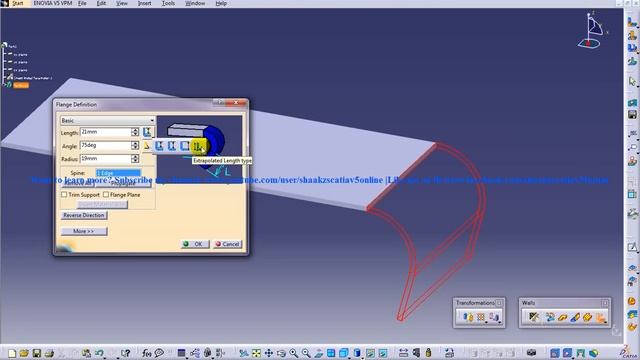This screenshot has height=360, width=640.
Task: Open the Help menu
Action: click(221, 3)
